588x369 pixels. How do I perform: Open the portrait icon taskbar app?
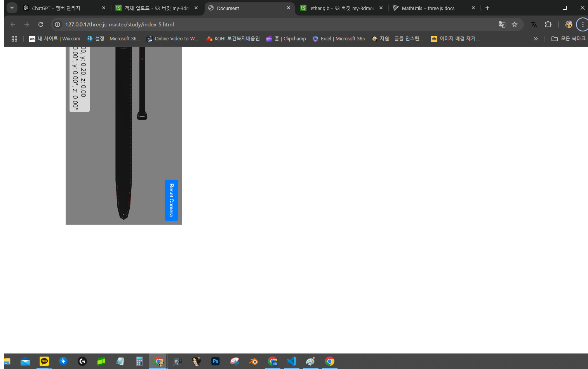(197, 362)
